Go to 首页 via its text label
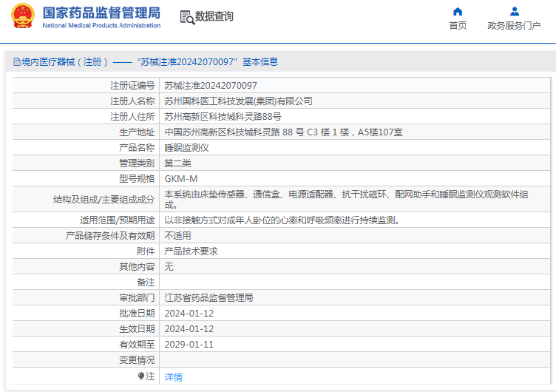Screen dimensions: 556x392 (x=458, y=25)
